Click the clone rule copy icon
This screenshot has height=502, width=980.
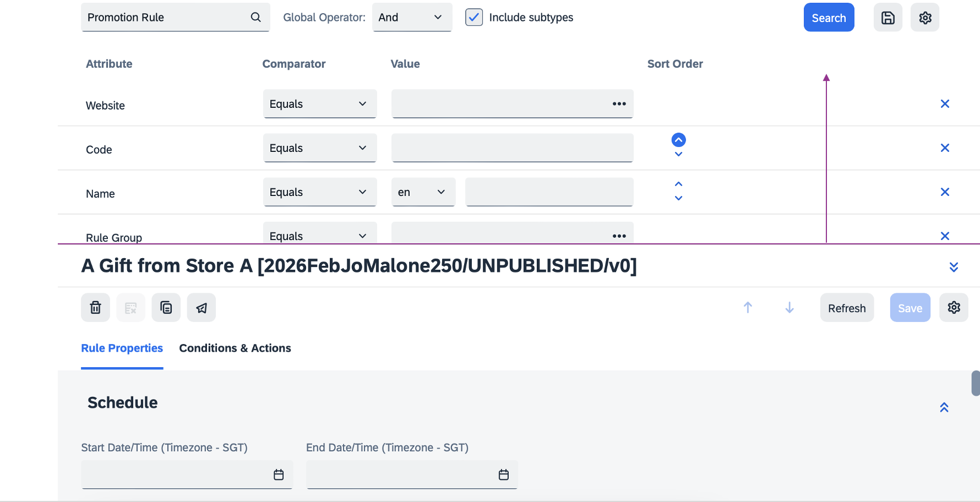click(166, 308)
